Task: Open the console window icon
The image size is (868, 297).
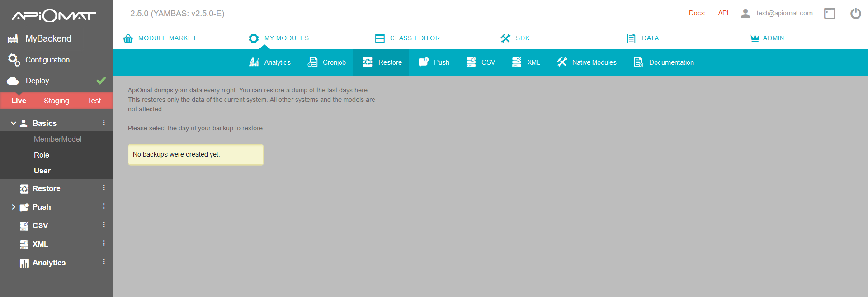Action: (x=830, y=14)
